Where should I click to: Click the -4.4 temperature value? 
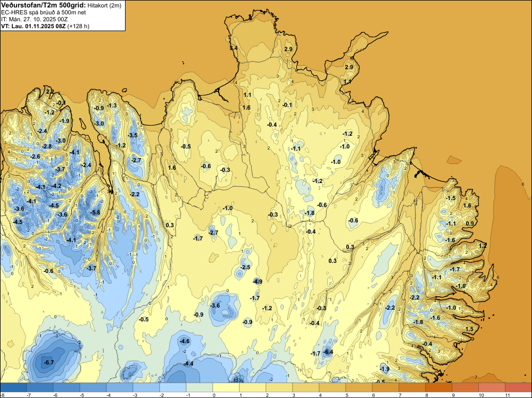click(x=188, y=364)
